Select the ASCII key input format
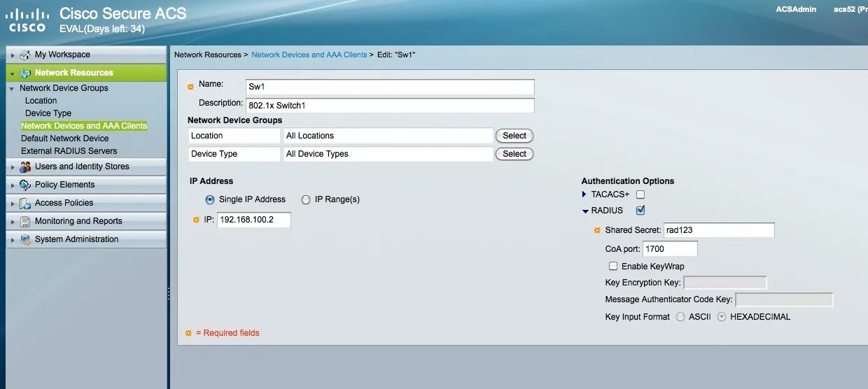Image resolution: width=868 pixels, height=389 pixels. (x=680, y=317)
